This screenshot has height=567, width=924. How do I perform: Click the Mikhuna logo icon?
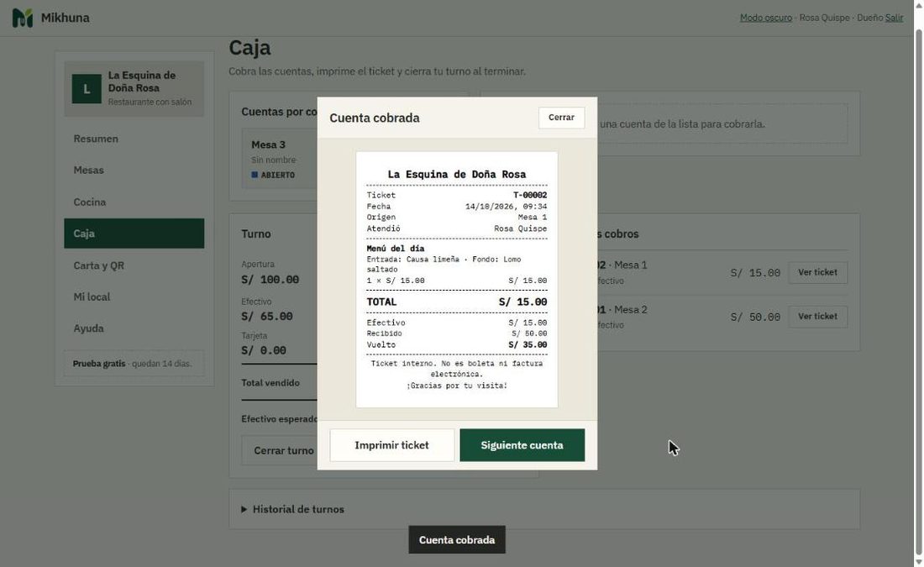(x=23, y=18)
